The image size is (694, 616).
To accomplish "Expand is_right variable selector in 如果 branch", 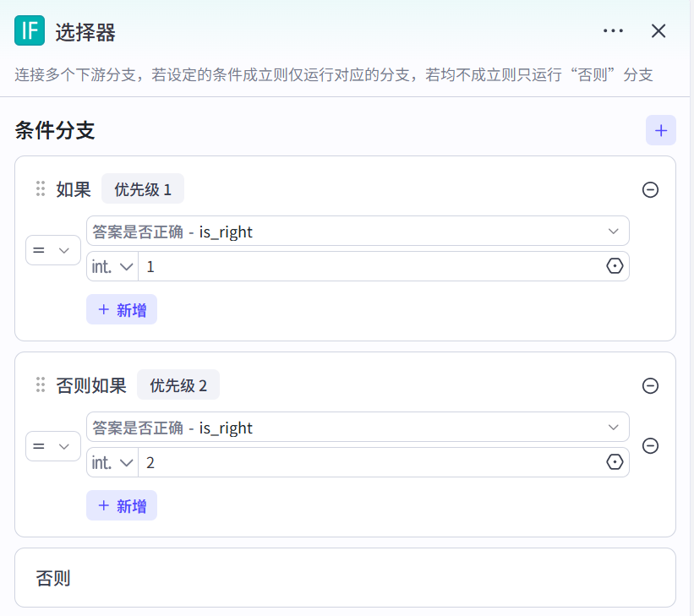I will click(x=612, y=232).
